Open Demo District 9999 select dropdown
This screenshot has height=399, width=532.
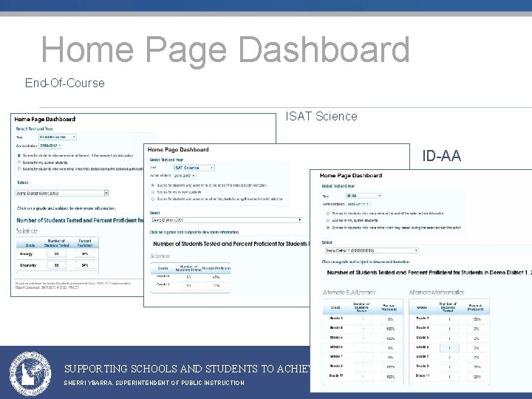[62, 193]
